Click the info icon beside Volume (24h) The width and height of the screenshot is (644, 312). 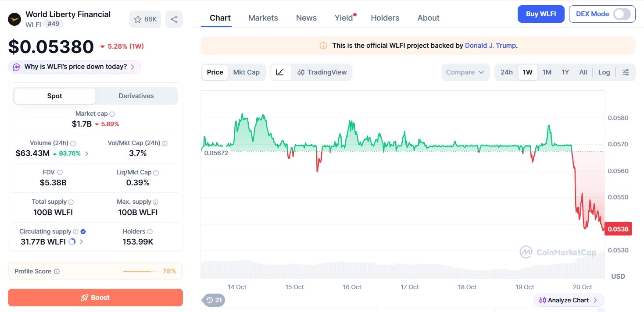click(x=73, y=143)
